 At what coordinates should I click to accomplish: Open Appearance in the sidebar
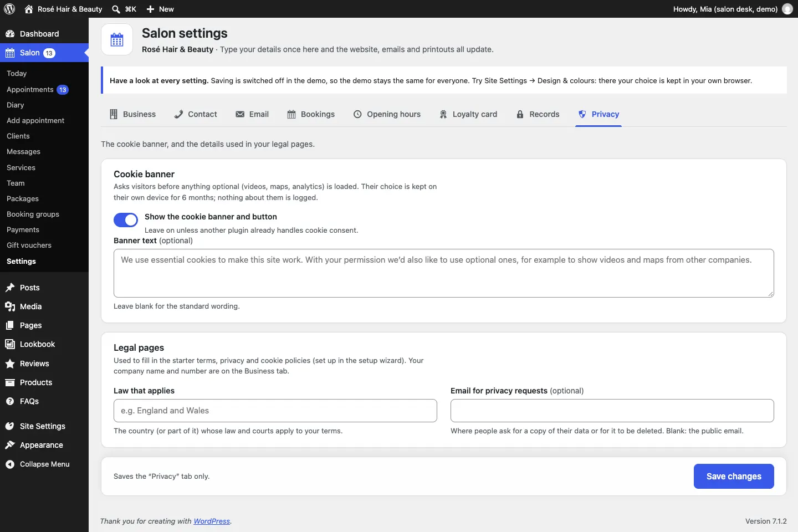pos(44,445)
